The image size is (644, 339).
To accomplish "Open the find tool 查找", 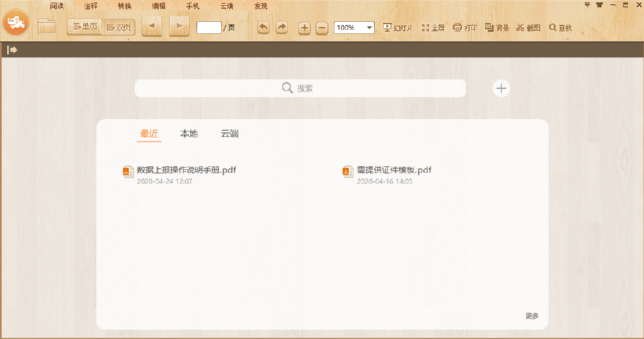I will click(x=560, y=27).
